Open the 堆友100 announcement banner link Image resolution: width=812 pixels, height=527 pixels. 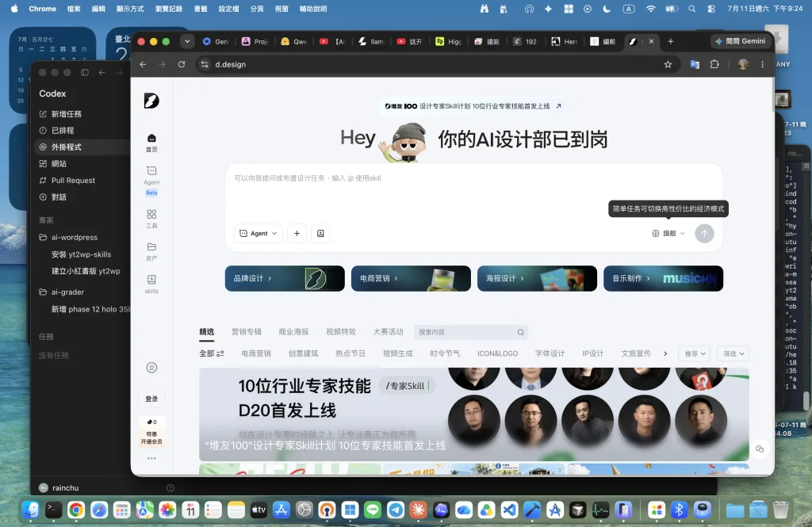[x=473, y=106]
